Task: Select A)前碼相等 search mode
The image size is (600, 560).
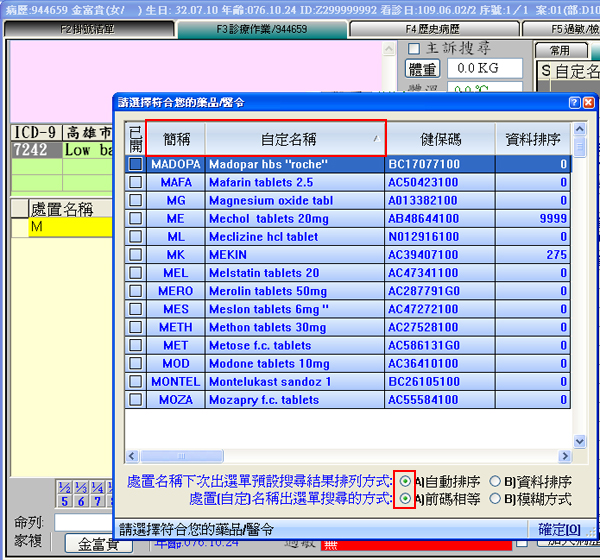Action: (x=404, y=498)
